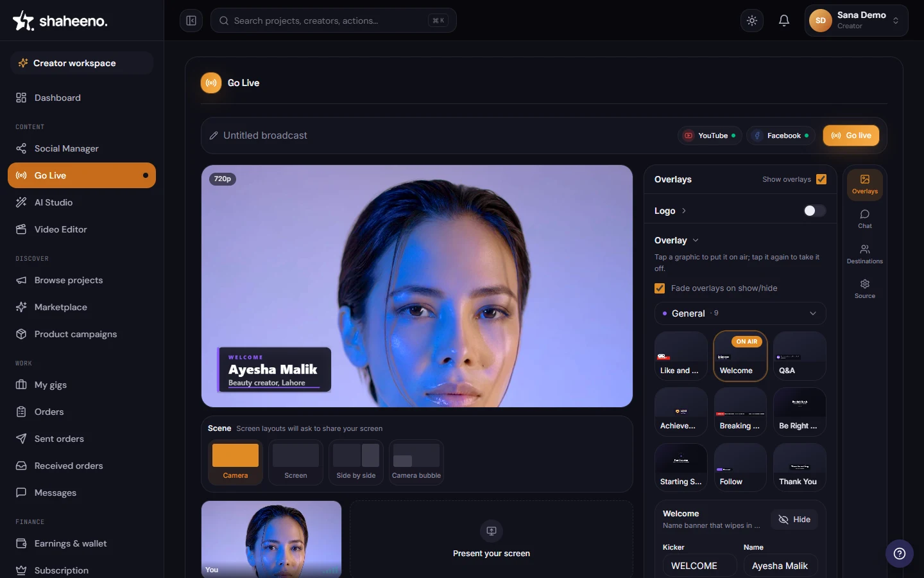
Task: Select the Screen scene layout
Action: click(296, 462)
